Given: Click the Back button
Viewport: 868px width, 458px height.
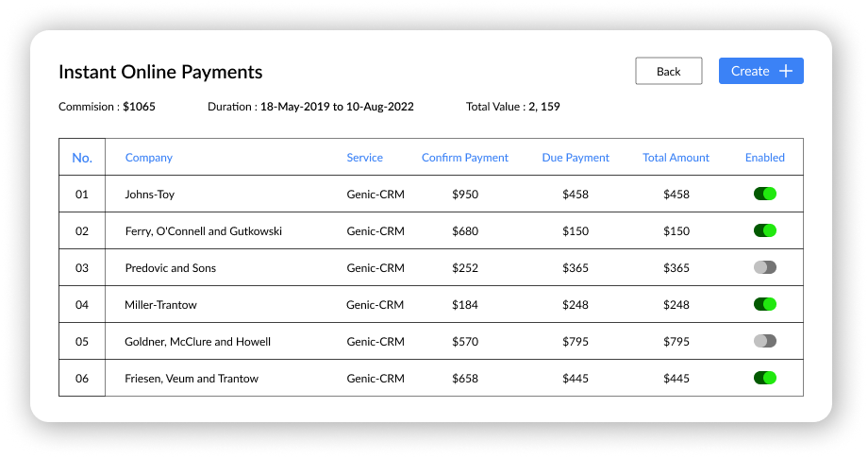Looking at the screenshot, I should (x=668, y=71).
